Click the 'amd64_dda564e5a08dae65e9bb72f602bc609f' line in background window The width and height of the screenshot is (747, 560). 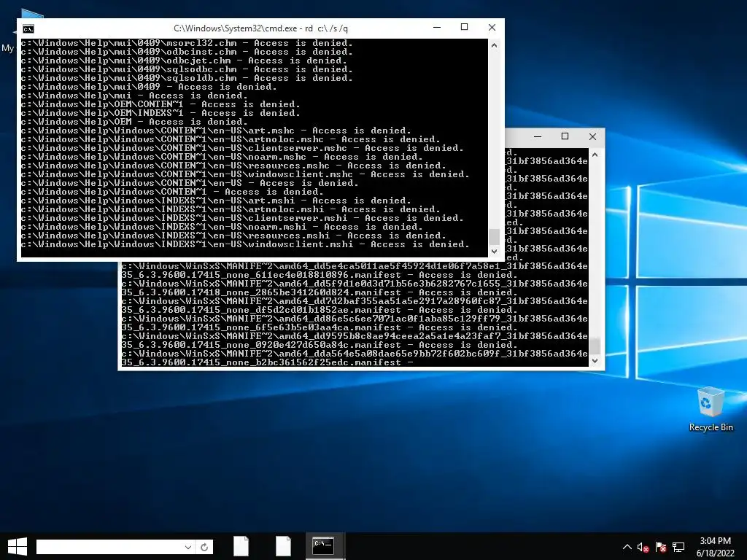[x=355, y=354]
